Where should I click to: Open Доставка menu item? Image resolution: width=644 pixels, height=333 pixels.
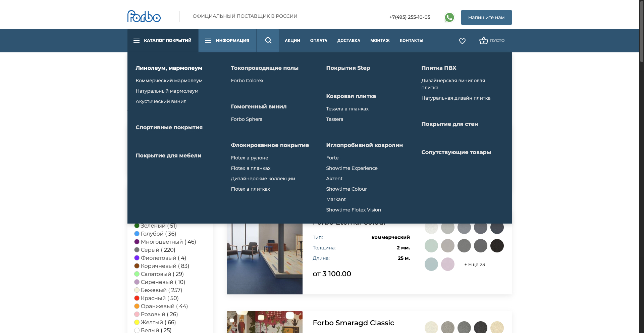pyautogui.click(x=349, y=41)
